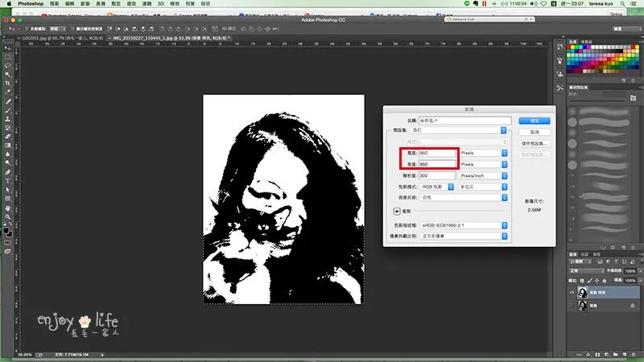Screen dimensions: 644x362
Task: Select the Hand tool
Action: 7,208
